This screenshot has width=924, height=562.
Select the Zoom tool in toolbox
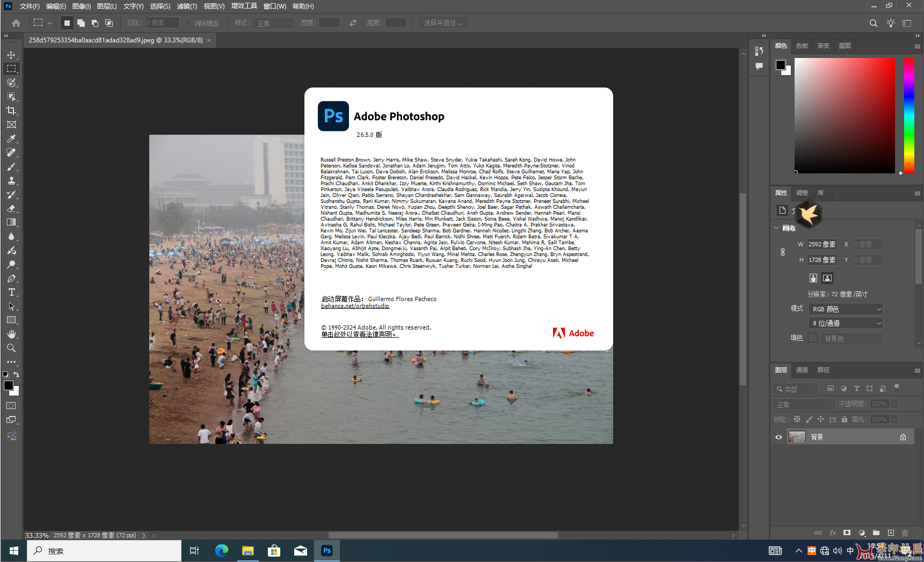tap(11, 348)
